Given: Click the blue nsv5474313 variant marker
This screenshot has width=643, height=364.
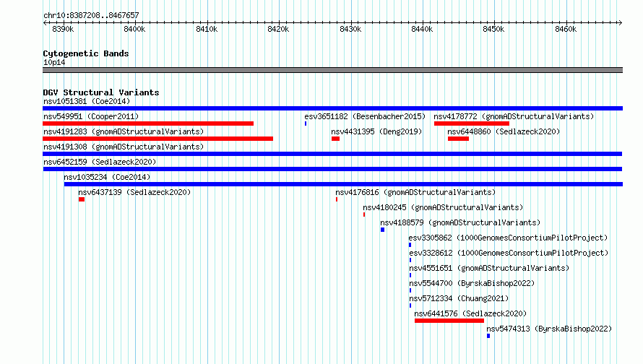Looking at the screenshot, I should 488,336.
